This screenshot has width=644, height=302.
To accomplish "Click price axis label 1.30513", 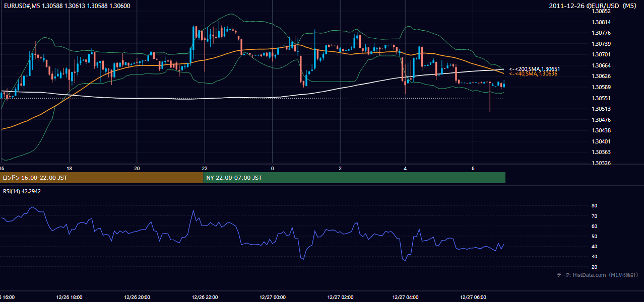I will pos(601,109).
